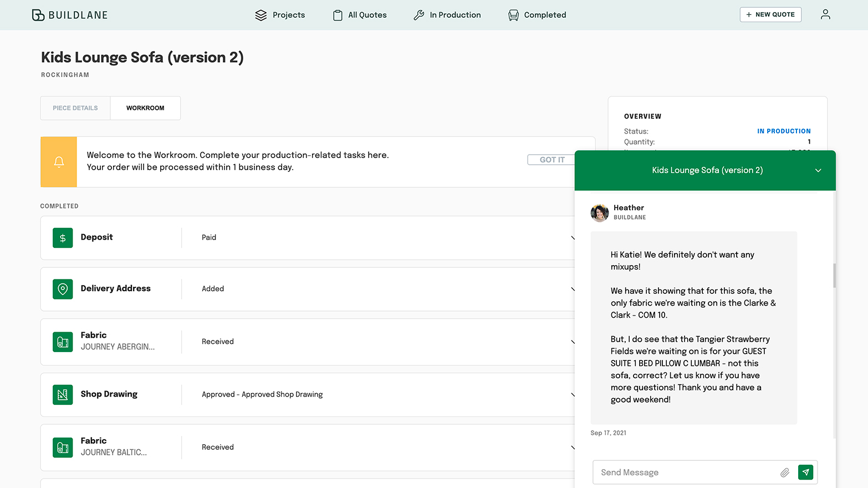Click the paperclip attachment icon
The image size is (868, 488).
click(784, 472)
